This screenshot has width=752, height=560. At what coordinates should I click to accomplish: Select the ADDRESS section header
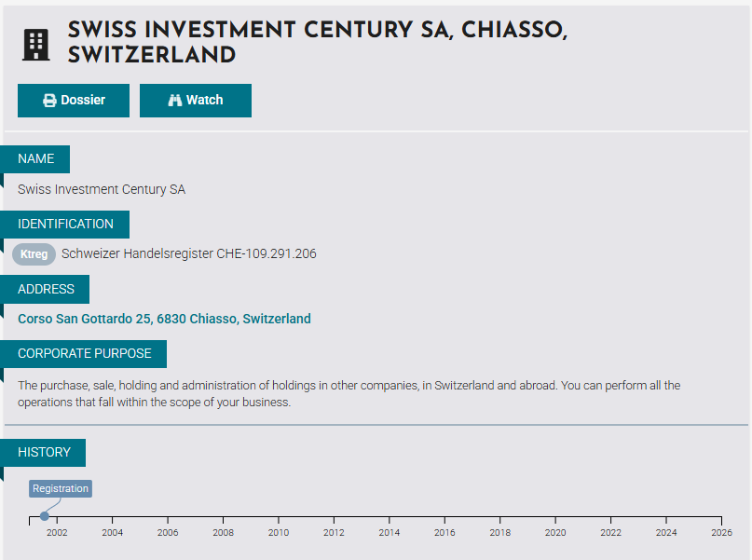pos(46,290)
